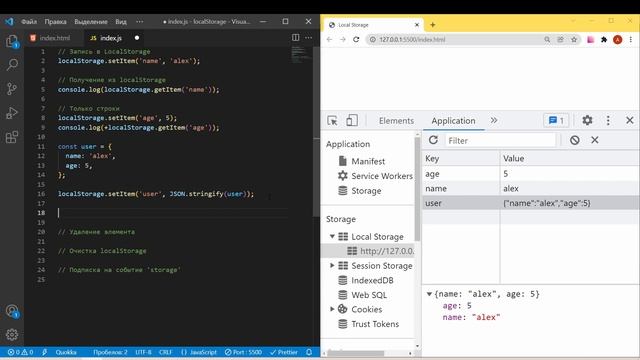The width and height of the screenshot is (640, 360).
Task: Close the DevTools panel
Action: pyautogui.click(x=630, y=120)
